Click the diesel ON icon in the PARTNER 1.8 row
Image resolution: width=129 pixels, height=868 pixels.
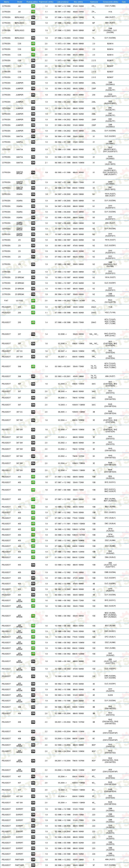tap(33, 860)
